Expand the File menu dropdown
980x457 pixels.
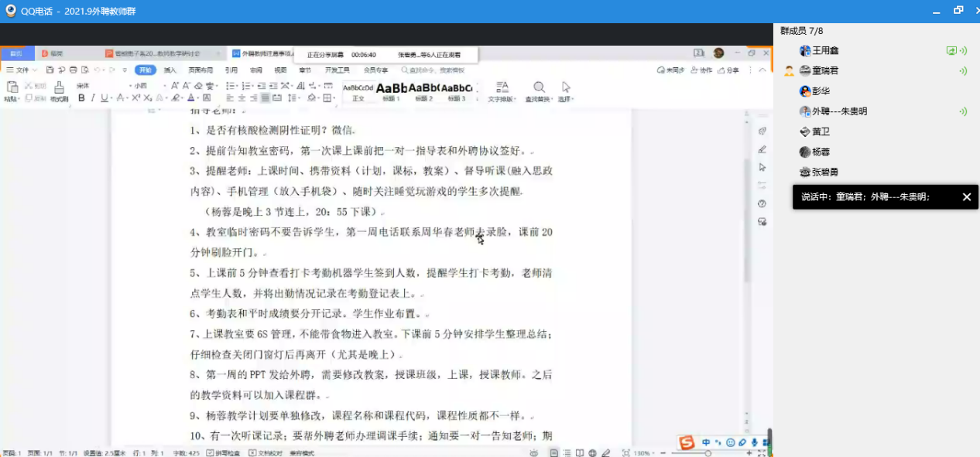tap(22, 70)
